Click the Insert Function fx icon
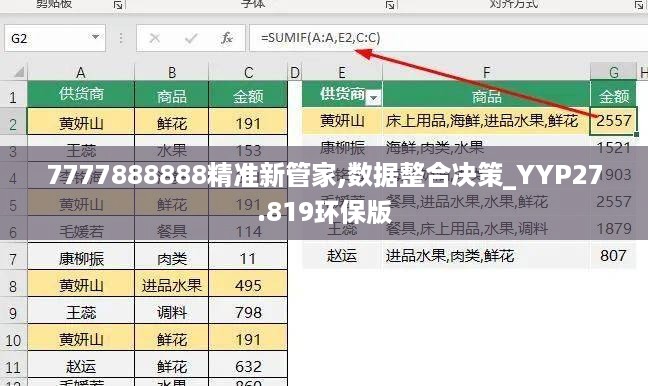This screenshot has width=648, height=386. click(x=226, y=38)
